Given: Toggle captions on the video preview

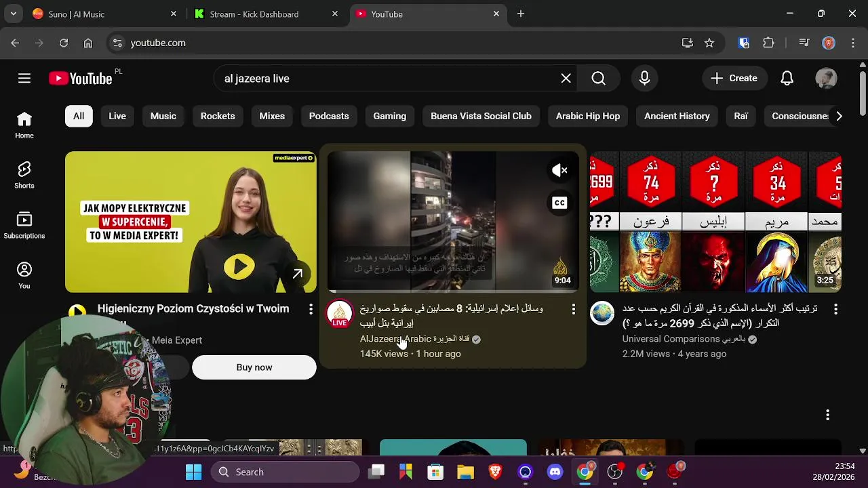Looking at the screenshot, I should click(559, 203).
